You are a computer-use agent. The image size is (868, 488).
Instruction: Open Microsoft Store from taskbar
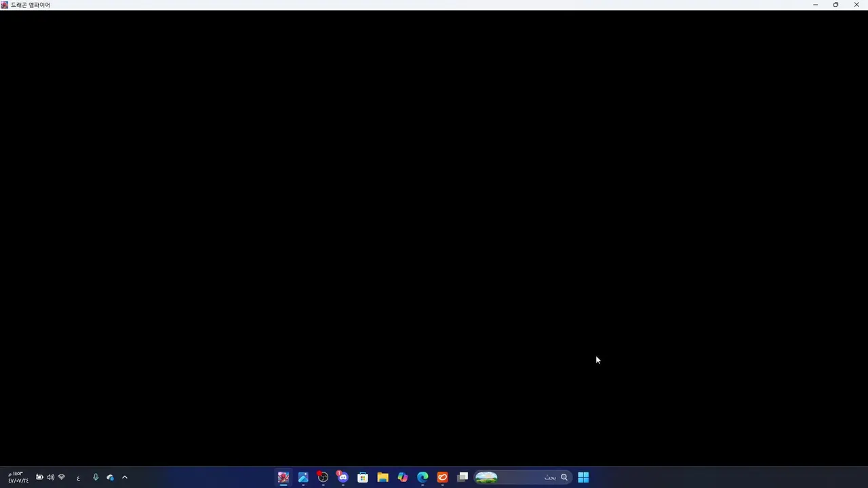tap(363, 477)
